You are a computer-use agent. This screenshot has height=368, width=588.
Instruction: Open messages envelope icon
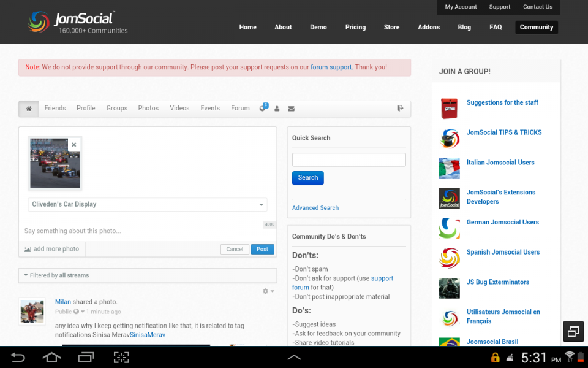pos(291,109)
